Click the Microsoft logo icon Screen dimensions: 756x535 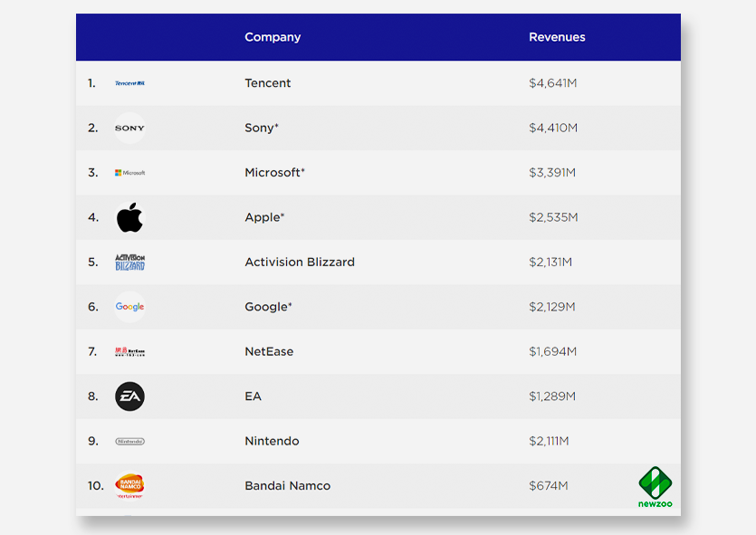pyautogui.click(x=129, y=173)
